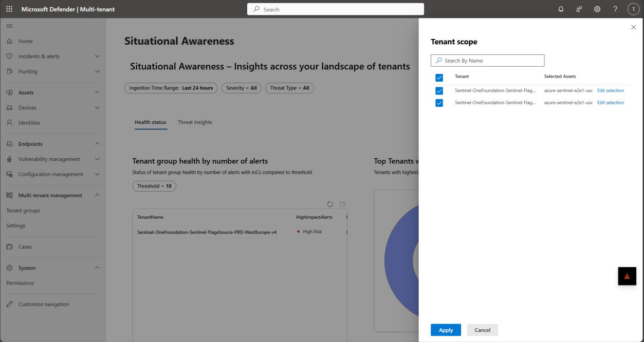
Task: Click the High Risk status cell
Action: coord(310,232)
